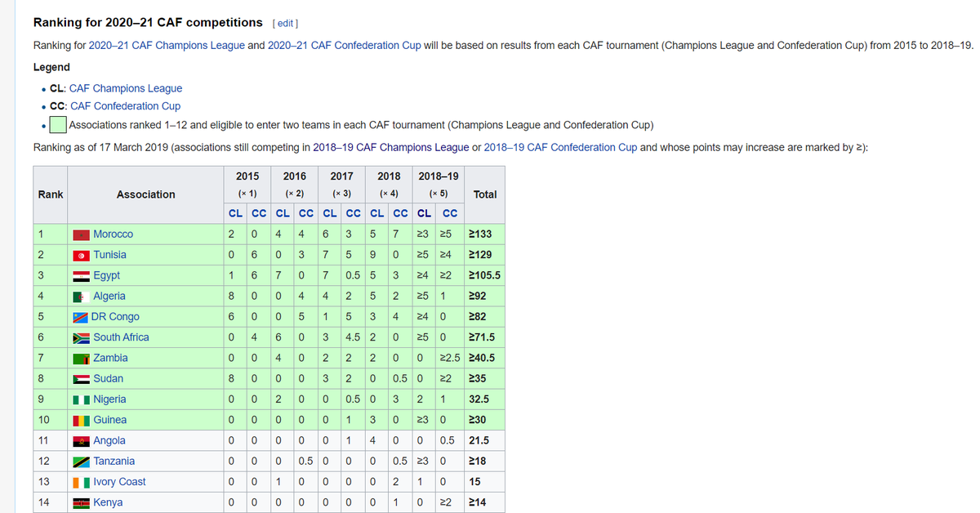Open the Kenya association link
Screen dimensions: 980x513
[109, 502]
